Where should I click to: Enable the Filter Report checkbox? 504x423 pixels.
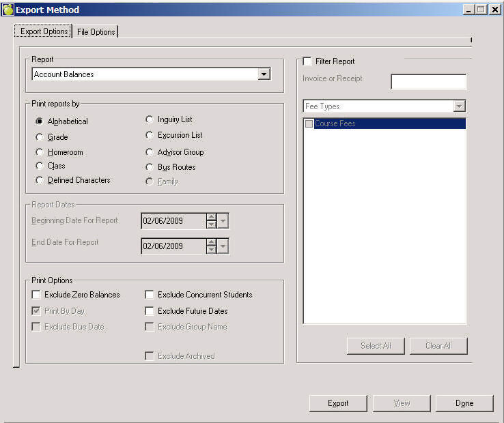pos(307,61)
